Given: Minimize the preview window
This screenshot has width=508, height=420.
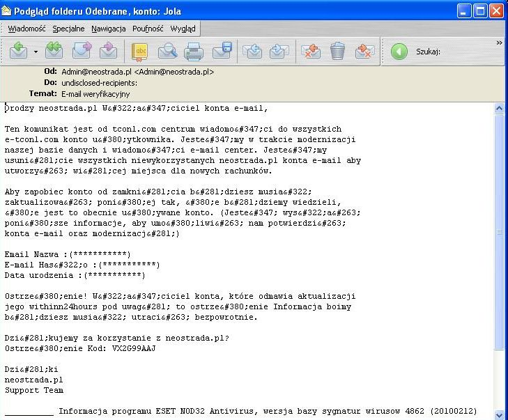Looking at the screenshot, I should tap(464, 11).
